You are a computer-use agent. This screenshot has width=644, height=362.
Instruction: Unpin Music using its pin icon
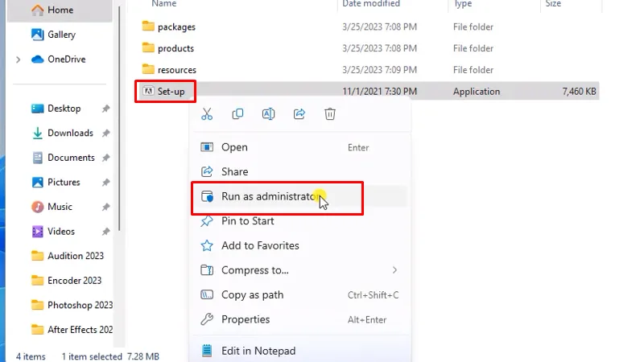click(106, 207)
